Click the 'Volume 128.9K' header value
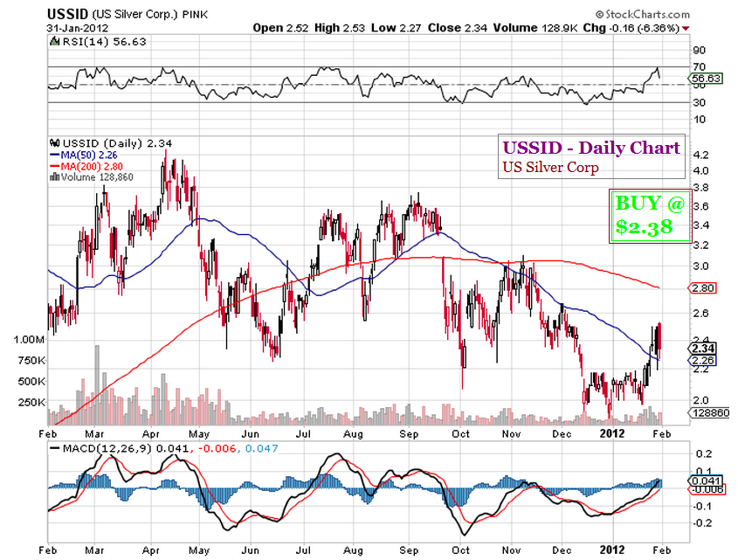 click(x=535, y=28)
